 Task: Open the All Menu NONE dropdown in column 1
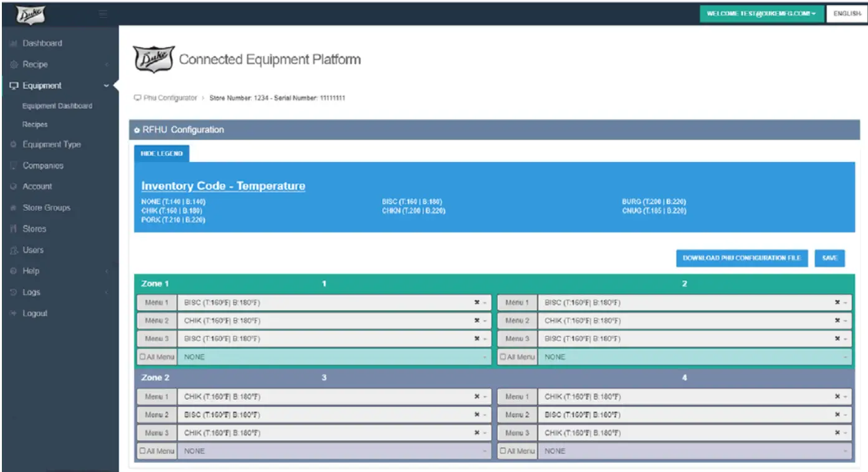coord(335,357)
